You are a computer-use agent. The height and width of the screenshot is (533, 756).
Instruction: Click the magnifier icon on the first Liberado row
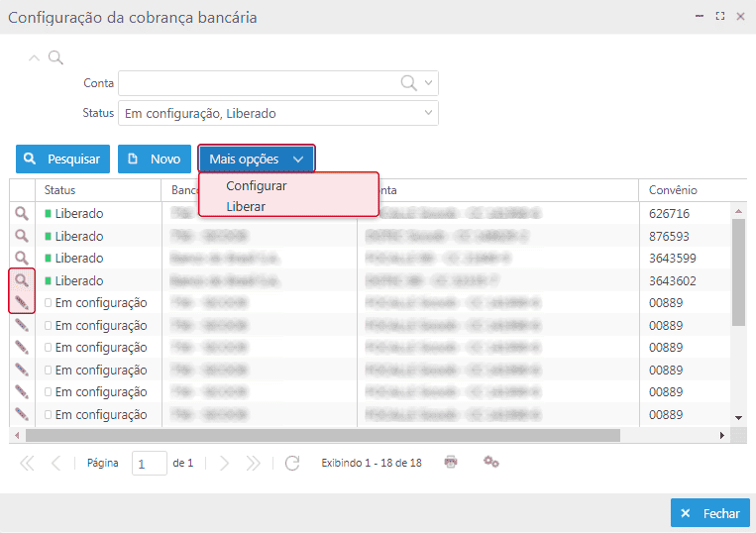[x=21, y=213]
